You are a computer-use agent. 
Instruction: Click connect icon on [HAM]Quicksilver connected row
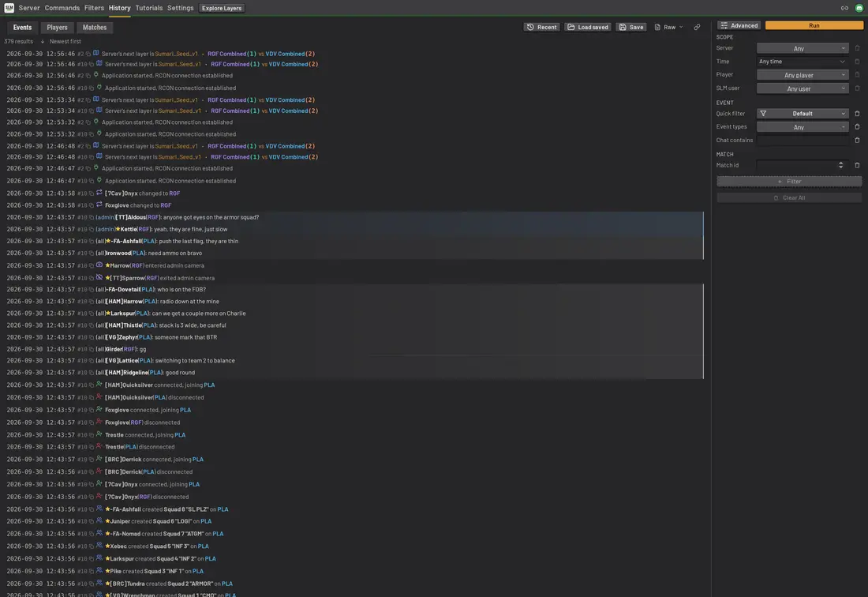click(99, 384)
